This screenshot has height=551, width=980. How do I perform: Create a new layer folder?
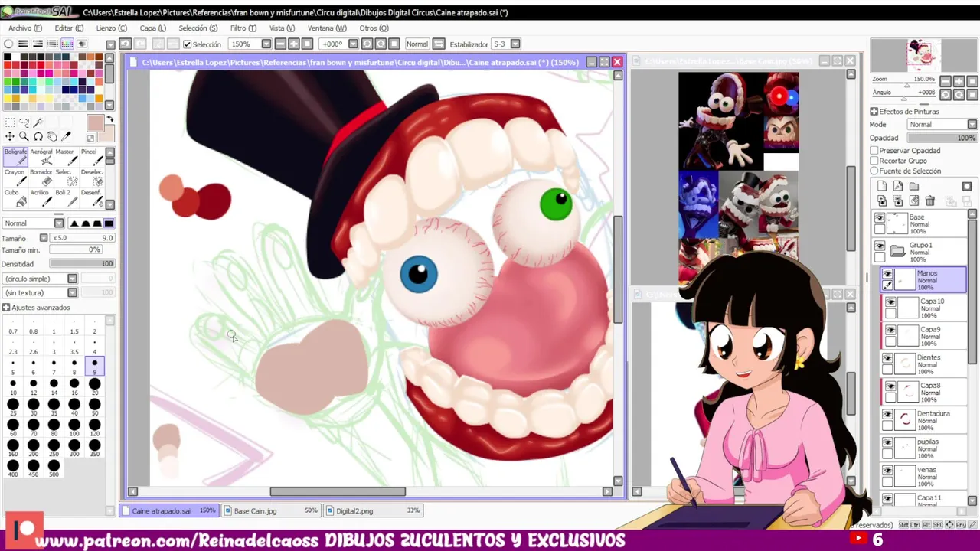[x=914, y=186]
